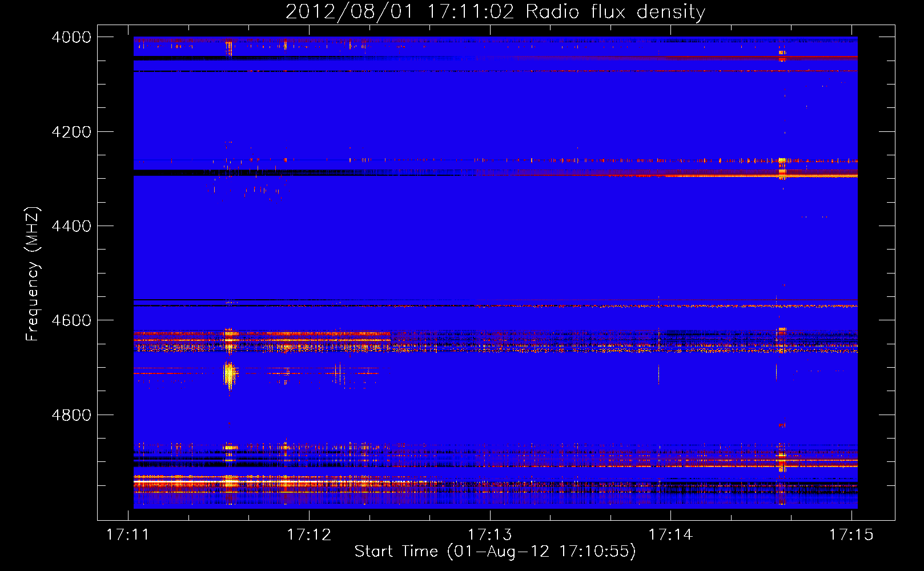
Task: Click the 4400 frequency tick label
Action: (x=71, y=226)
